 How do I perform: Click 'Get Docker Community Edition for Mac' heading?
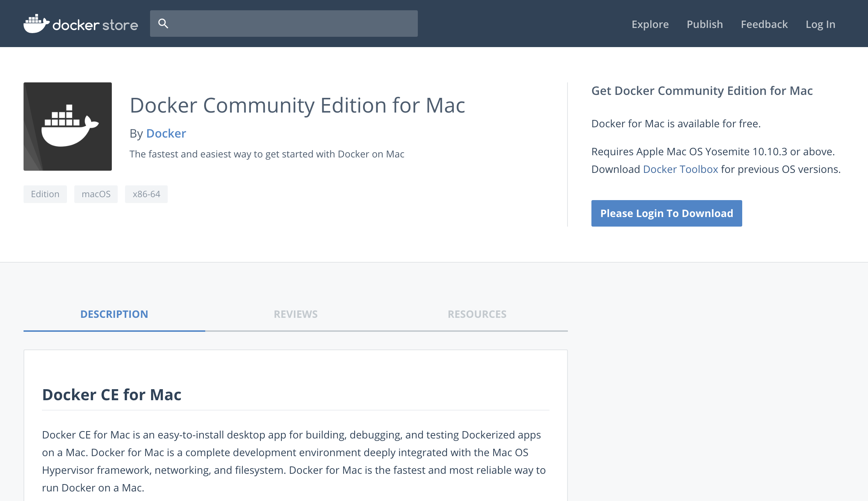click(x=702, y=91)
